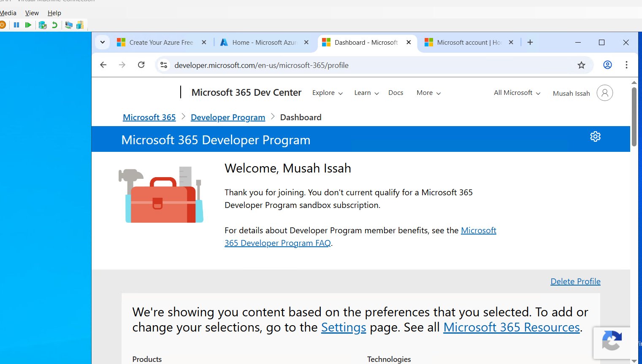Bookmark this page with the star
The width and height of the screenshot is (642, 364).
[581, 65]
